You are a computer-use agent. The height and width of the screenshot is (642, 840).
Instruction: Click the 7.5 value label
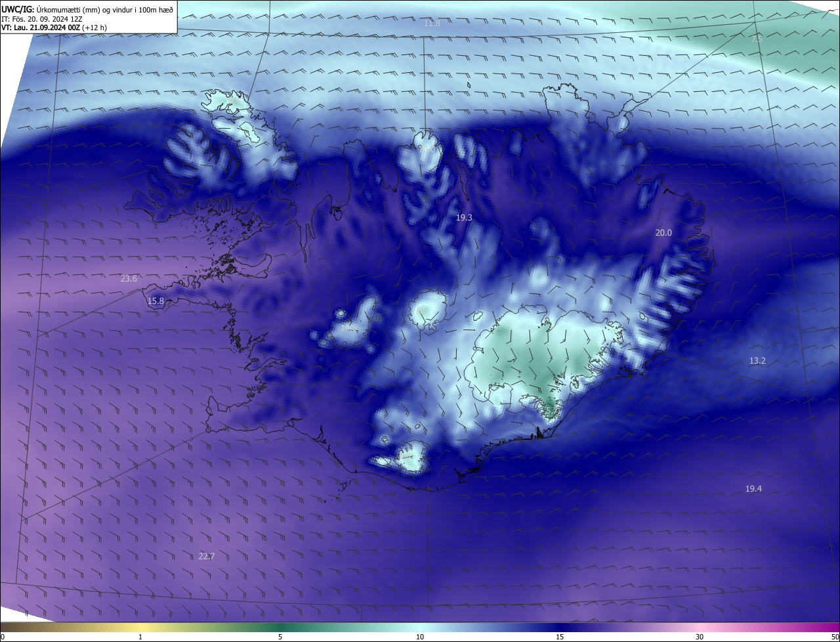click(x=757, y=39)
